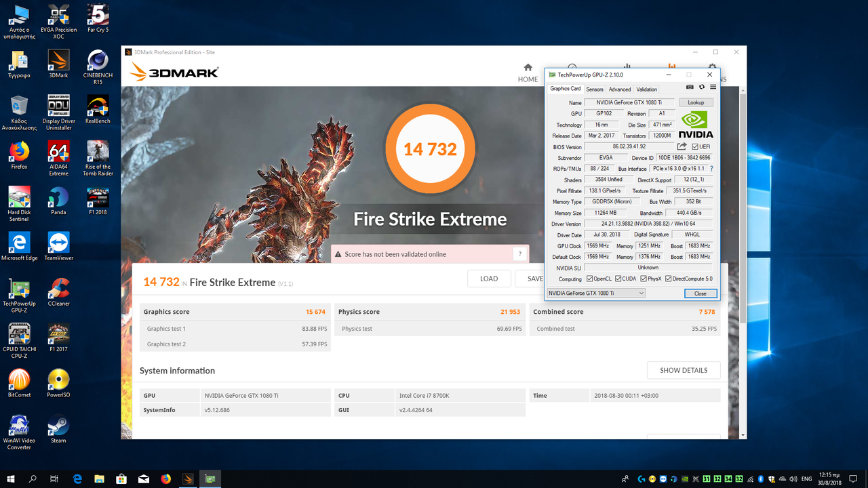The width and height of the screenshot is (868, 488).
Task: Open Panda antivirus desktop icon
Action: (x=58, y=201)
